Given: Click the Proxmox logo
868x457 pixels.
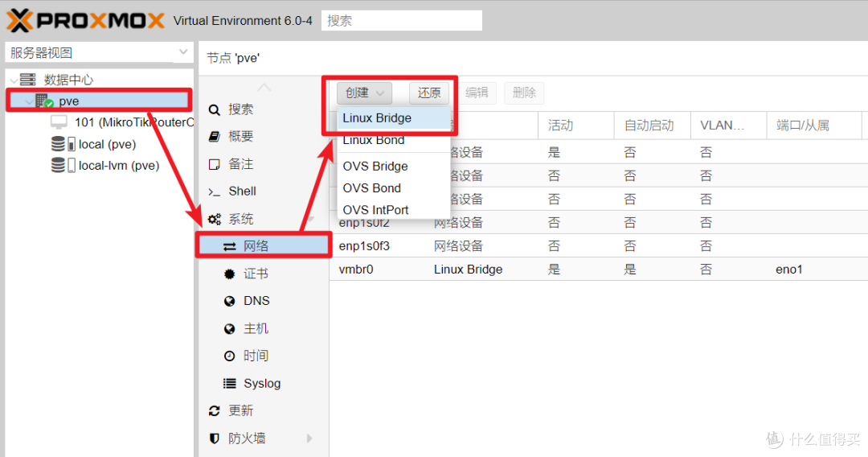Looking at the screenshot, I should pyautogui.click(x=85, y=20).
